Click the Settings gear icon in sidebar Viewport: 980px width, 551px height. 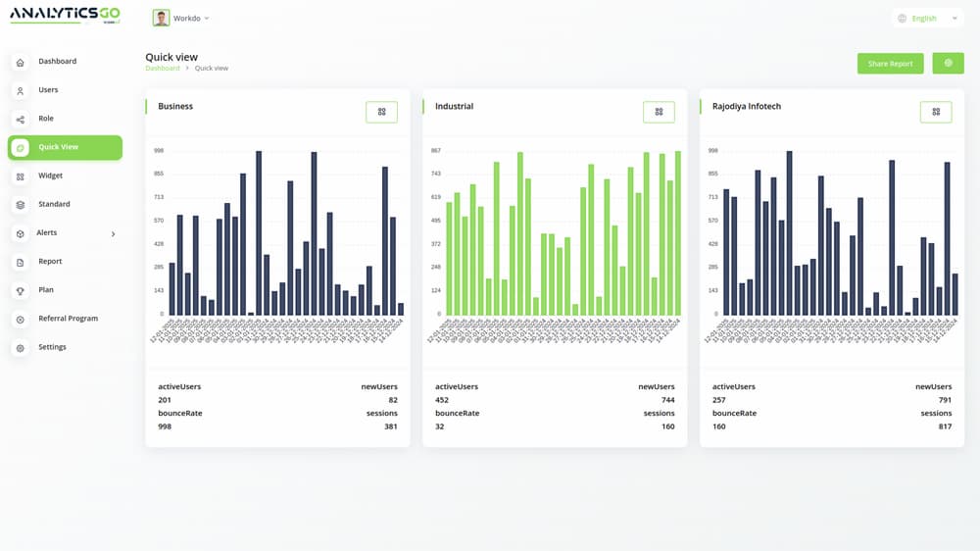click(20, 348)
